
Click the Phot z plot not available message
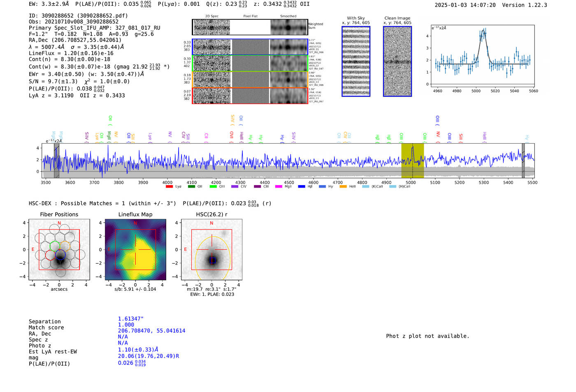427,336
